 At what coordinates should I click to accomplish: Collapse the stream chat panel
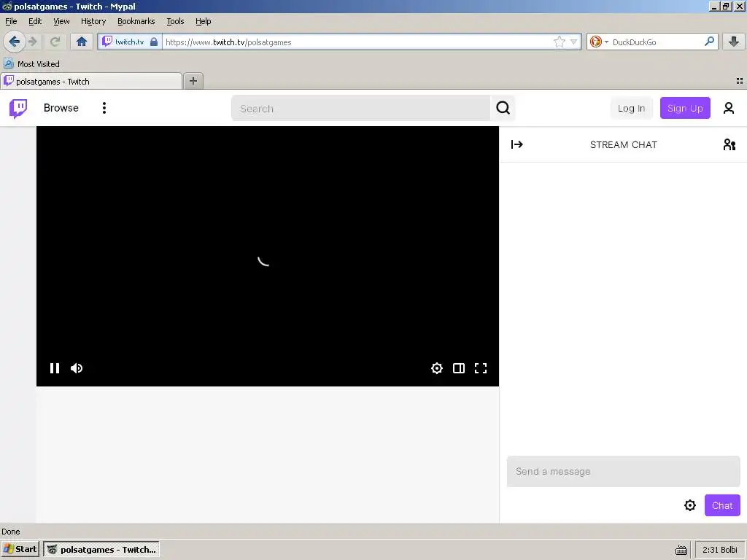517,144
